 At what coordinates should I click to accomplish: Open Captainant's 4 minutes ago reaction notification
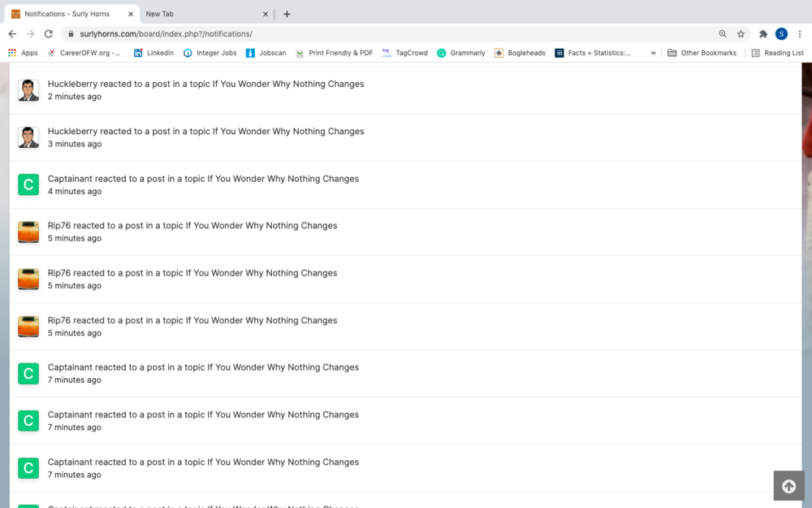pos(203,179)
